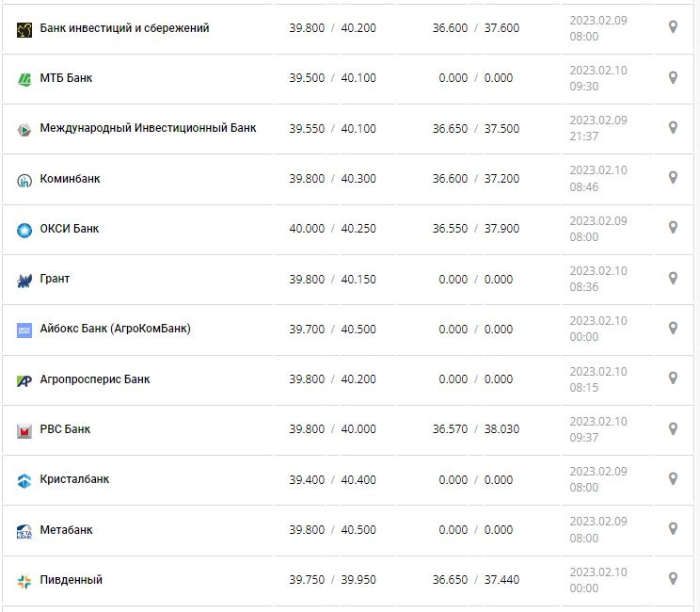Click the Коминбанк bank name
700x612 pixels.
(x=70, y=179)
